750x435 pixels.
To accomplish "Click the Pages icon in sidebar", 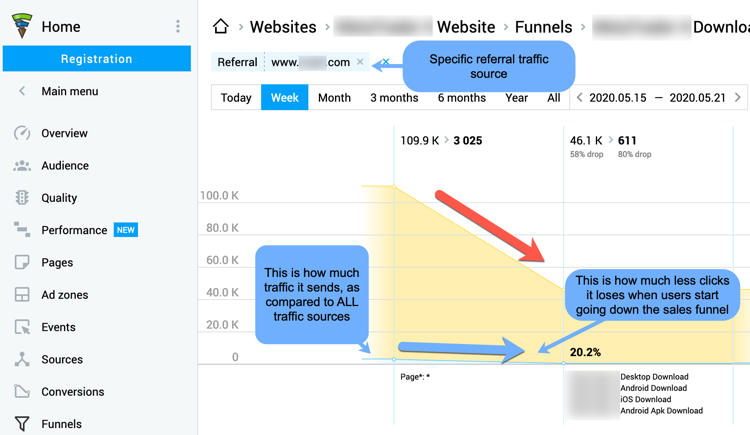I will point(22,262).
